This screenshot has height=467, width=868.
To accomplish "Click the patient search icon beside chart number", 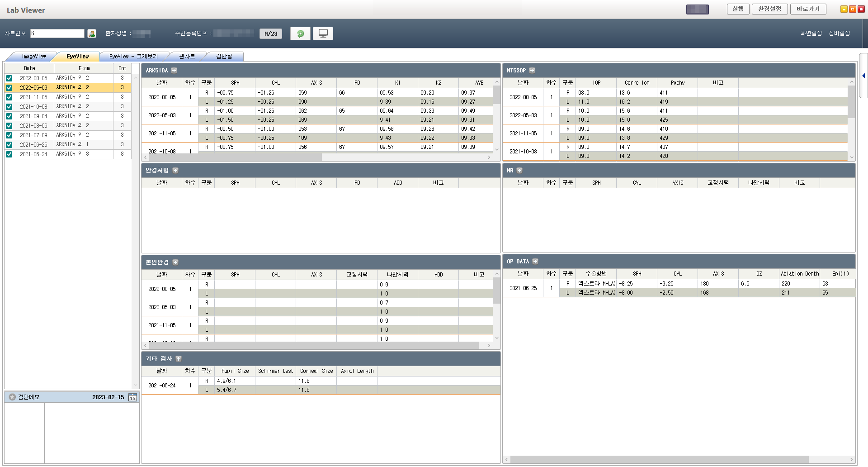I will [92, 33].
